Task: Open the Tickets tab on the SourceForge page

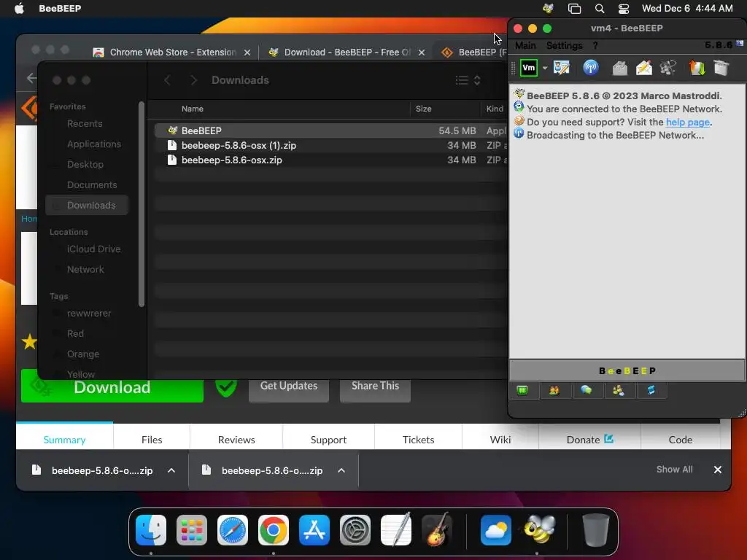Action: click(x=418, y=440)
